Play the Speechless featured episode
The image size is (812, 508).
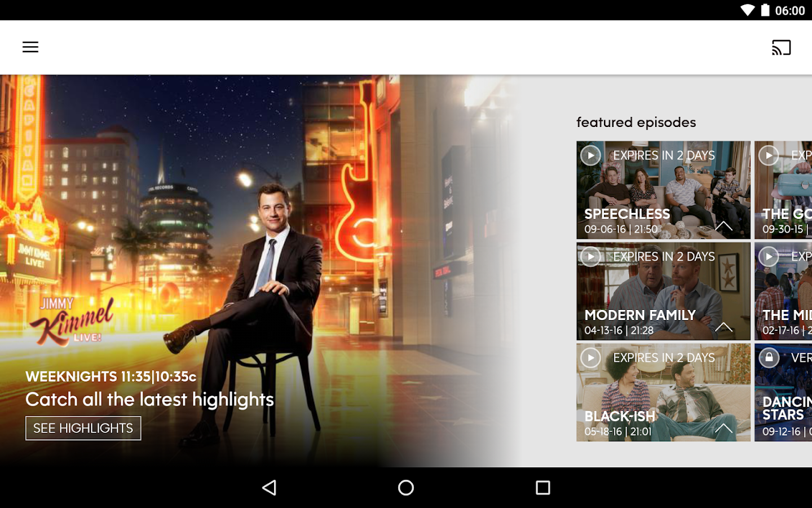pyautogui.click(x=590, y=155)
